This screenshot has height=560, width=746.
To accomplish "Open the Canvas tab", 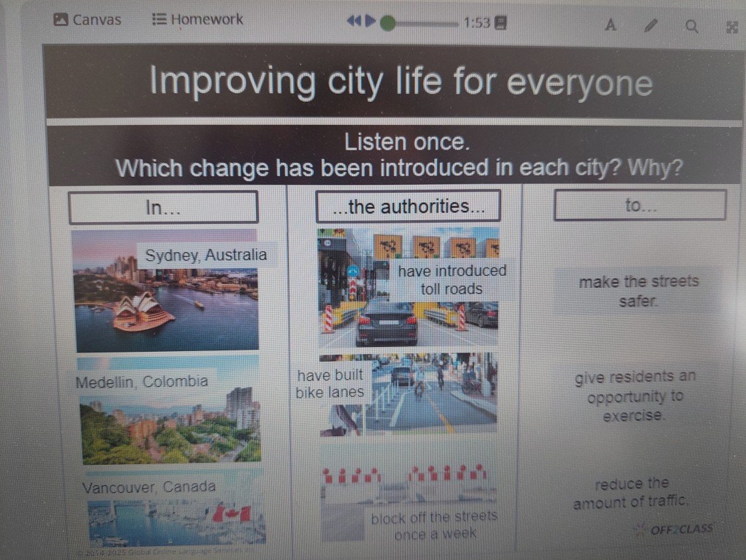I will [88, 20].
